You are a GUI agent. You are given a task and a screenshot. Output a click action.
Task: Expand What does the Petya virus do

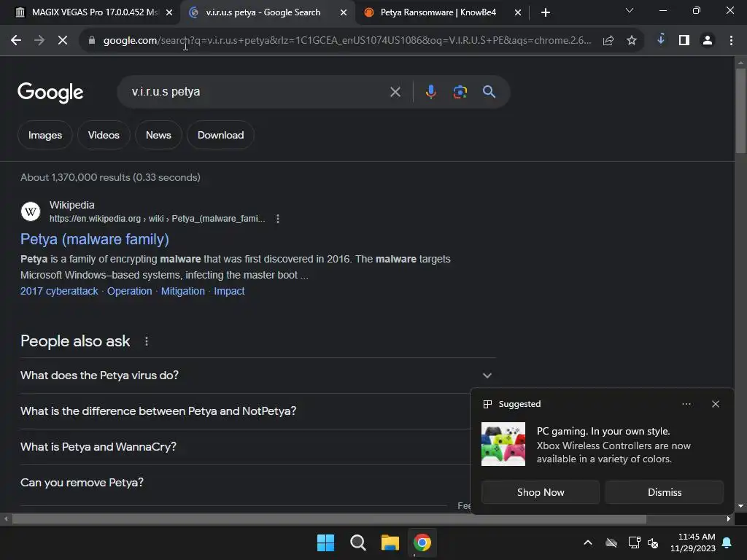[x=258, y=376]
